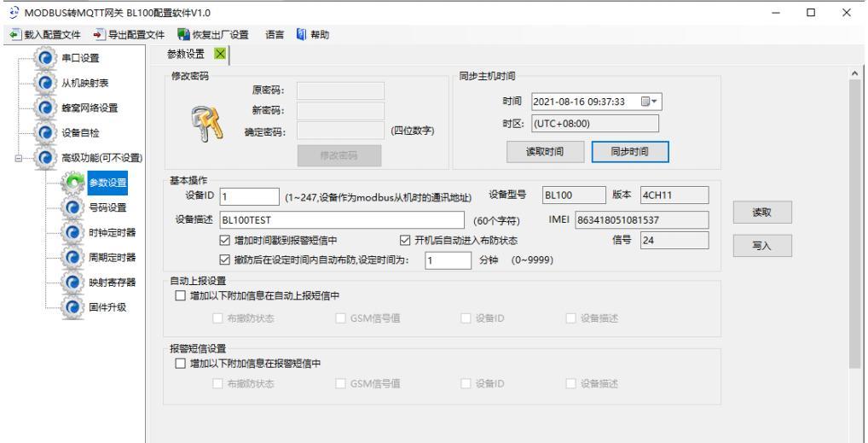This screenshot has height=443, width=868.
Task: Click the 同步时间 button
Action: click(x=630, y=152)
